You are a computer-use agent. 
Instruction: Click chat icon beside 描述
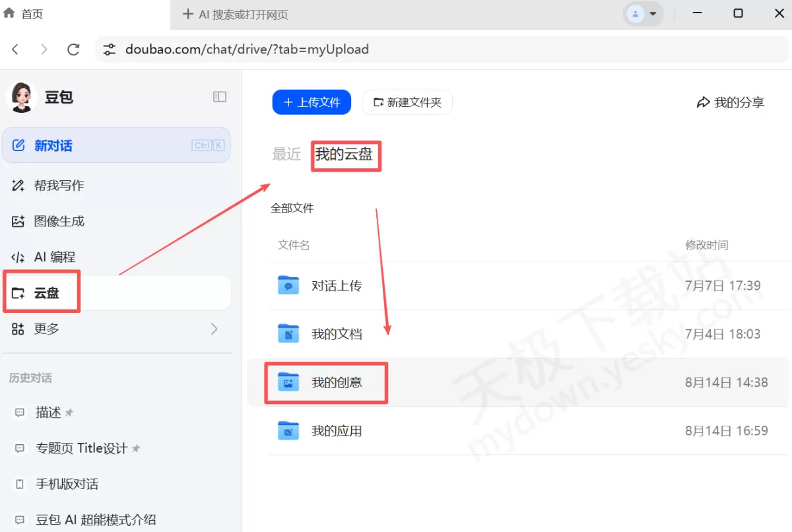coord(20,413)
